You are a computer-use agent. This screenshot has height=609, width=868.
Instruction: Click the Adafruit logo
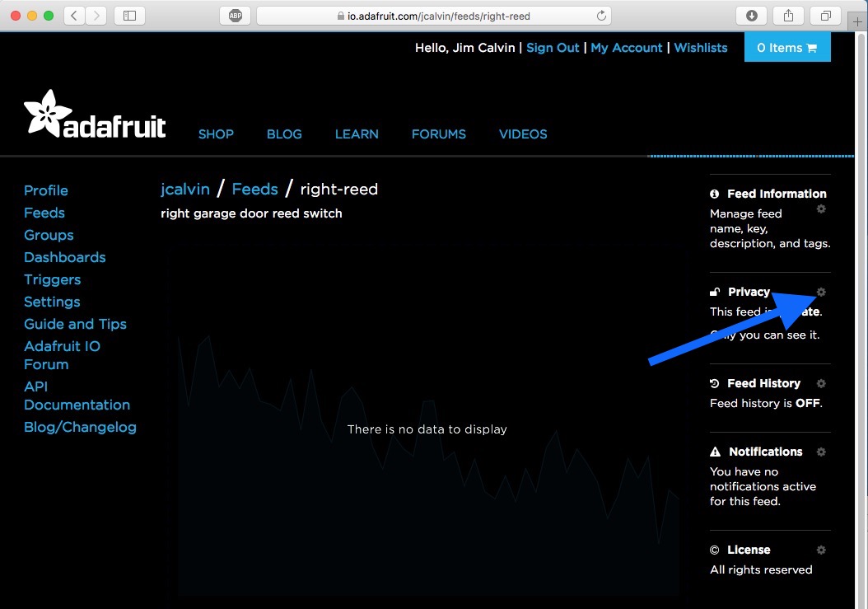pos(95,115)
